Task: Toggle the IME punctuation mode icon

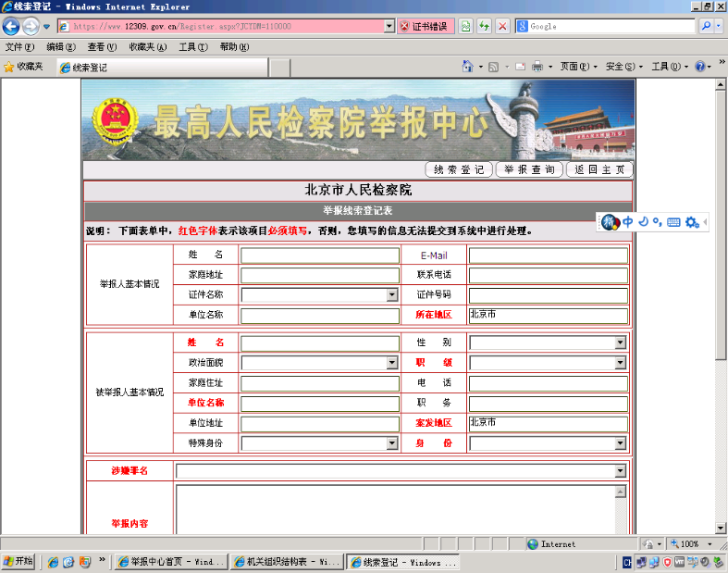Action: pyautogui.click(x=657, y=222)
